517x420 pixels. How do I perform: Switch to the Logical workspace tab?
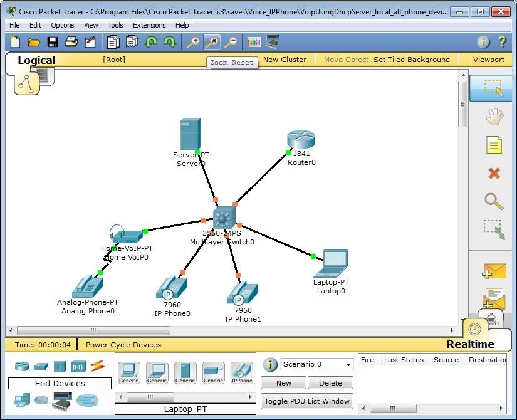pyautogui.click(x=36, y=60)
